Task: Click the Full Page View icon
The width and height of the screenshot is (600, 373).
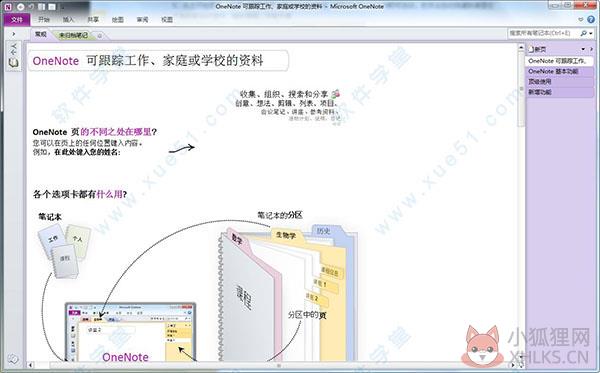Action: (x=52, y=7)
